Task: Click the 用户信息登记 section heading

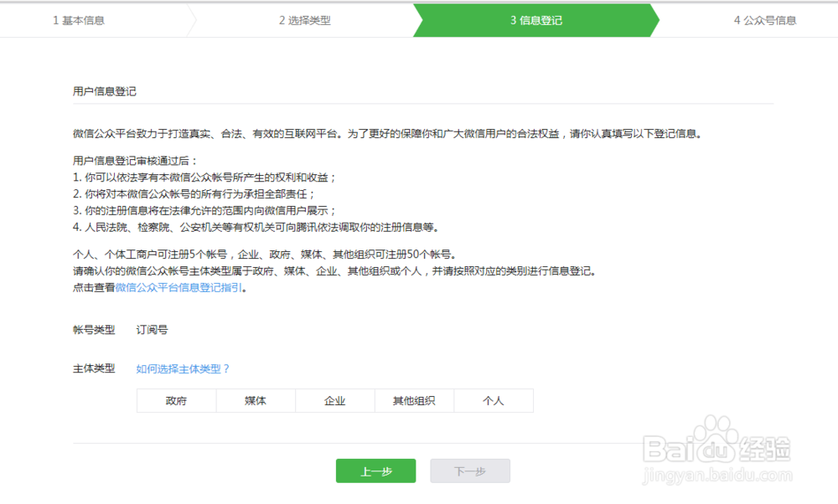Action: pos(105,91)
